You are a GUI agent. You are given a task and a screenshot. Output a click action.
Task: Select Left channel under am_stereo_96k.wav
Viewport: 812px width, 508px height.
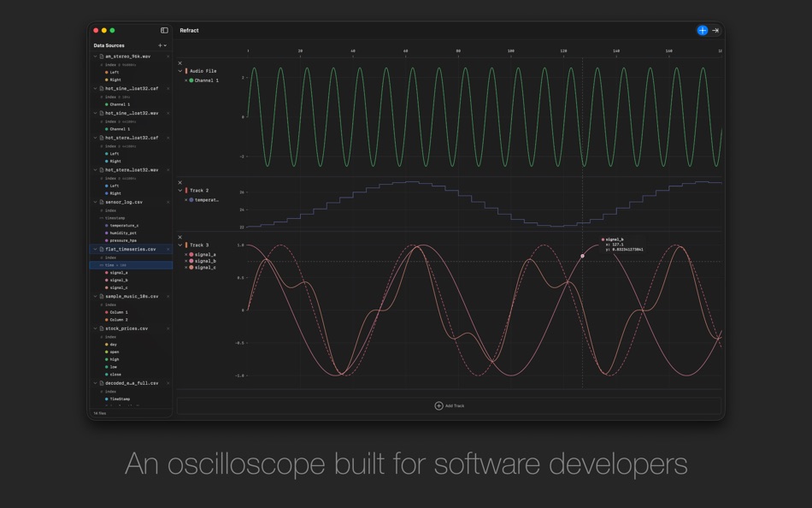pyautogui.click(x=114, y=73)
